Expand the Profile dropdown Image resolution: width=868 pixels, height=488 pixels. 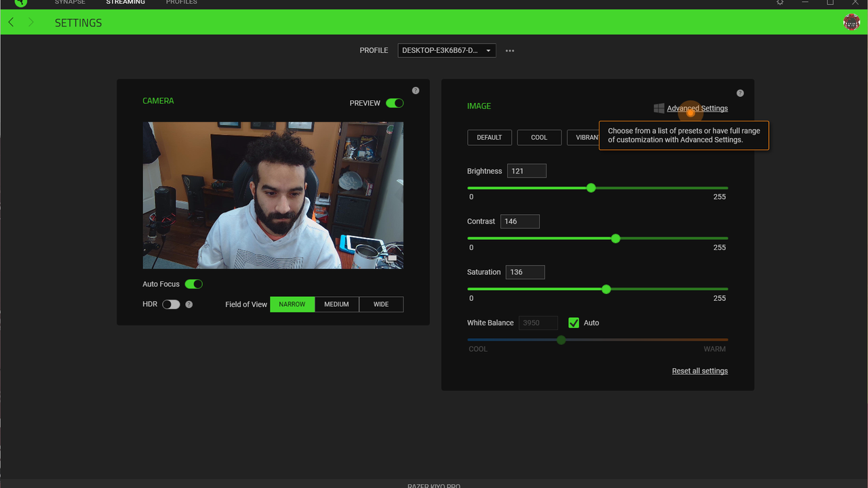pyautogui.click(x=447, y=51)
